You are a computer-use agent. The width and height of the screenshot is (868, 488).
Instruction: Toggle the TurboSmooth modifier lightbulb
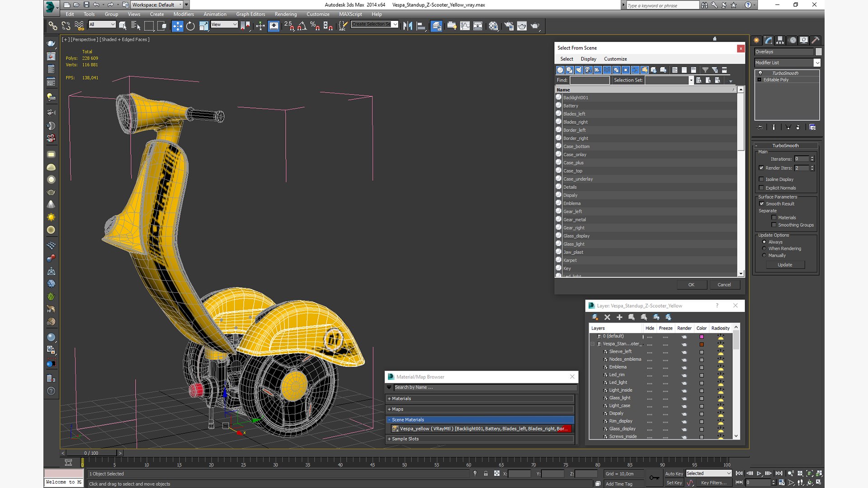pos(760,73)
